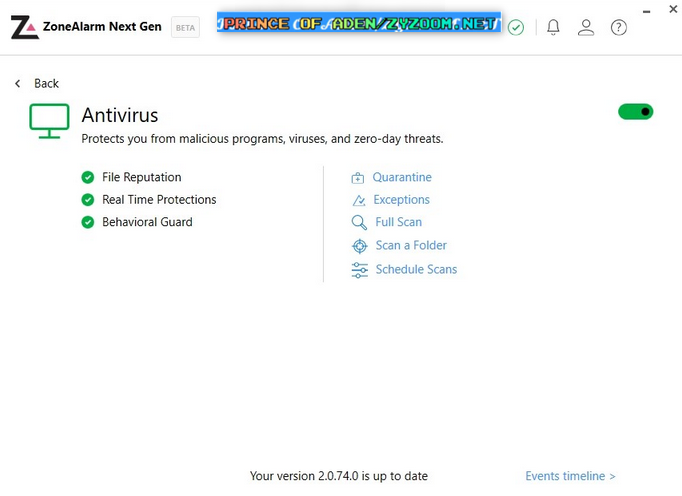
Task: Open the user account icon
Action: coord(586,27)
